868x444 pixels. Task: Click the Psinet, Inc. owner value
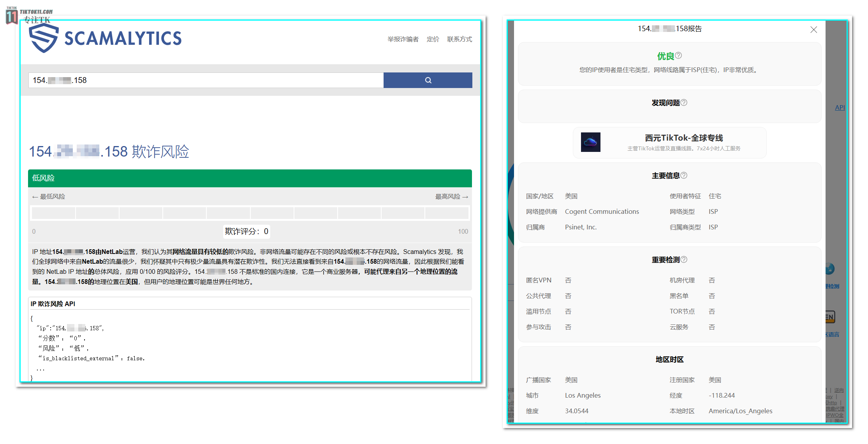click(x=581, y=227)
